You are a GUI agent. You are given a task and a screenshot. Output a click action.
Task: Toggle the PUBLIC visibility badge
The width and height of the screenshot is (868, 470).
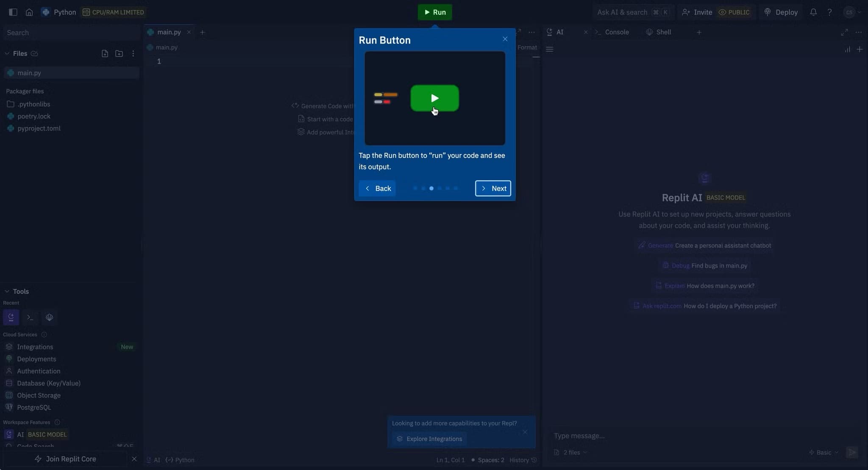(734, 12)
